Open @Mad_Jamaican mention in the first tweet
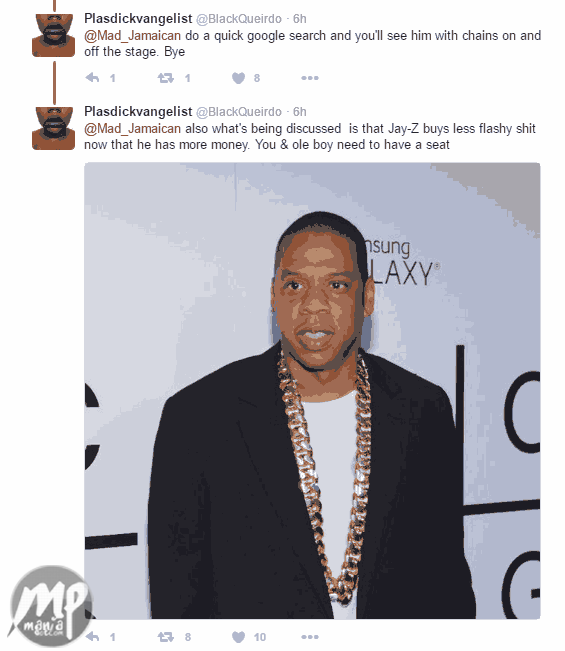This screenshot has width=565, height=651. pos(132,36)
